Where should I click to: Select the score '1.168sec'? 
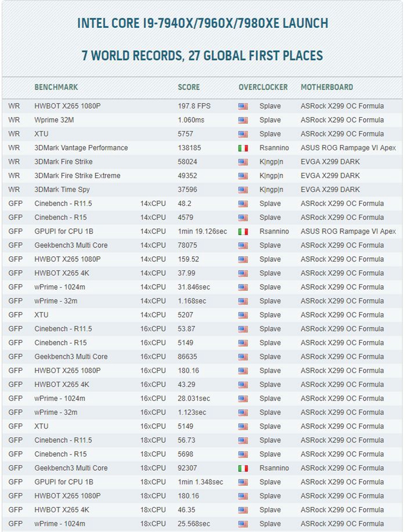click(192, 301)
